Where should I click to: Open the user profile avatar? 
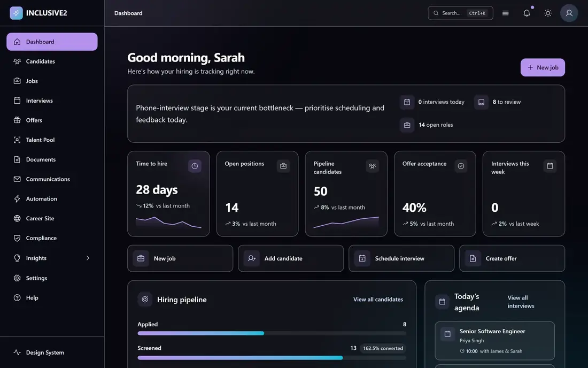pyautogui.click(x=569, y=13)
